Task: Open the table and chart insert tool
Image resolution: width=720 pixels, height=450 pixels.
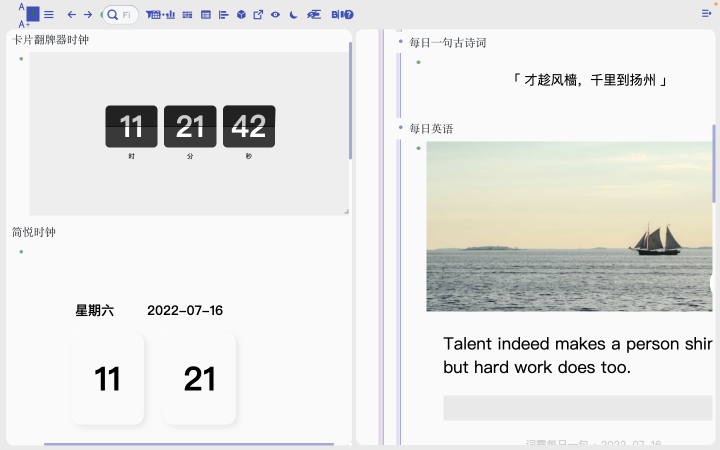Action: point(160,15)
